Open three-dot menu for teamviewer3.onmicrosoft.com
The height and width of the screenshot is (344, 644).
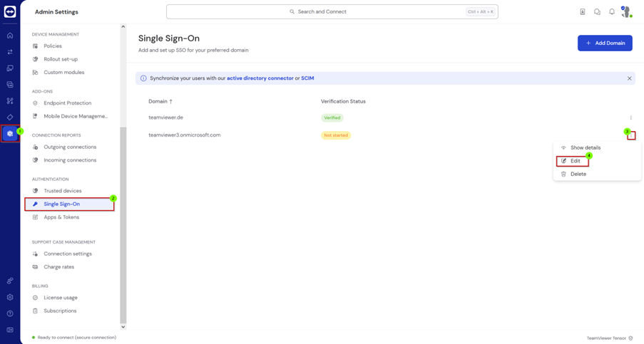pyautogui.click(x=631, y=135)
